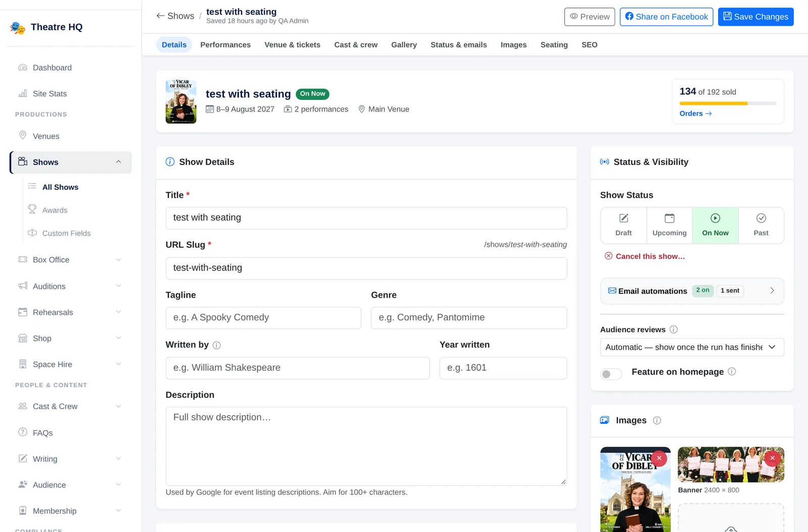Click the Tagline input field
This screenshot has height=532, width=808.
(x=263, y=318)
